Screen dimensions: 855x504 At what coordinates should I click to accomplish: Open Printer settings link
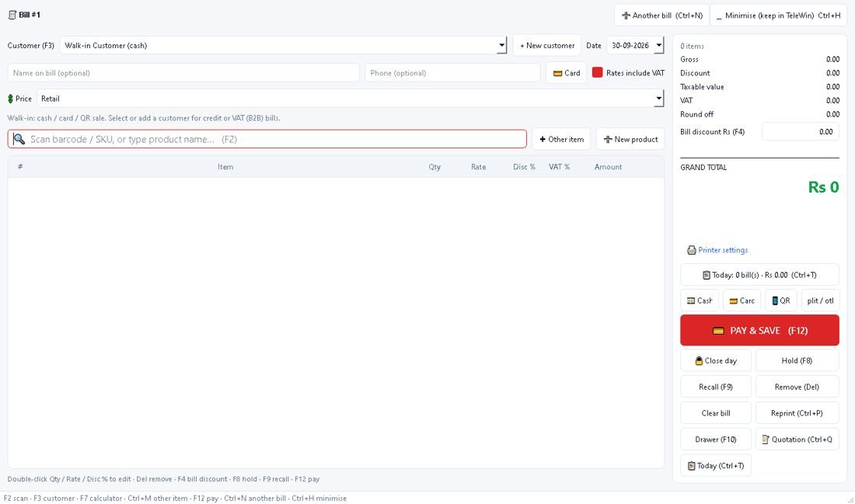pyautogui.click(x=723, y=250)
